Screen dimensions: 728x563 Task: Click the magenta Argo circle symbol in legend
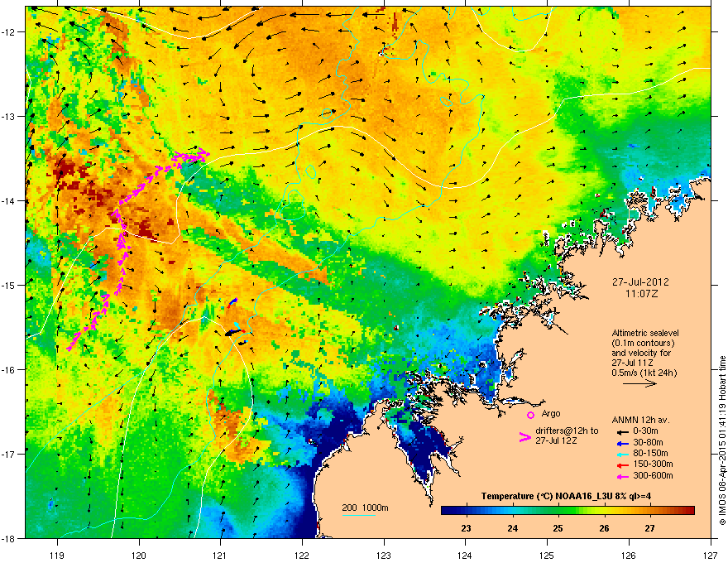coord(530,415)
